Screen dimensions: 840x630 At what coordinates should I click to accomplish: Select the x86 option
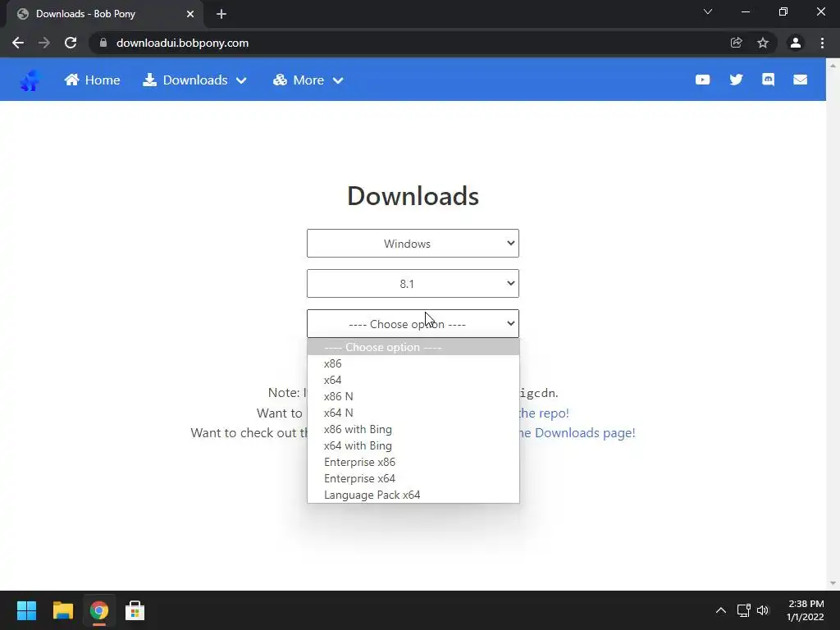(x=413, y=363)
